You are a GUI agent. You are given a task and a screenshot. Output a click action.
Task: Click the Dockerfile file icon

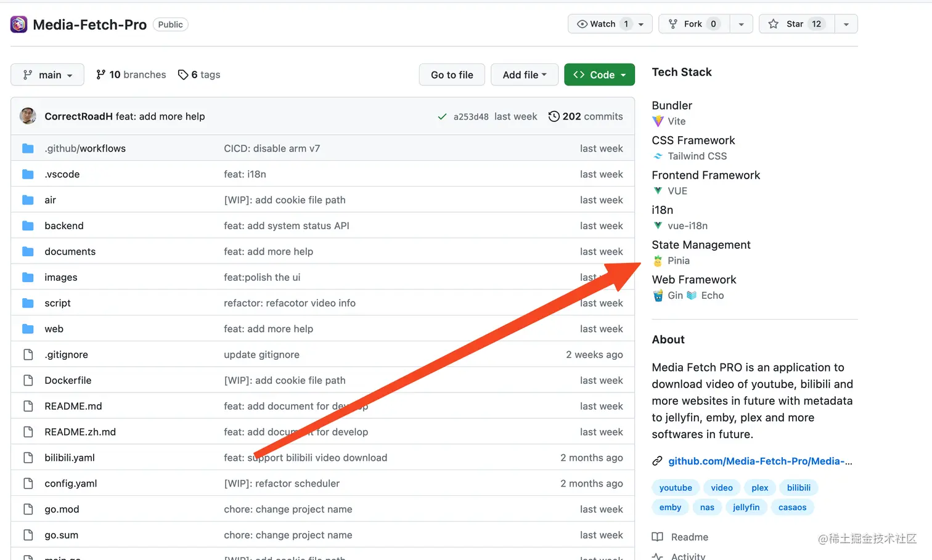28,380
